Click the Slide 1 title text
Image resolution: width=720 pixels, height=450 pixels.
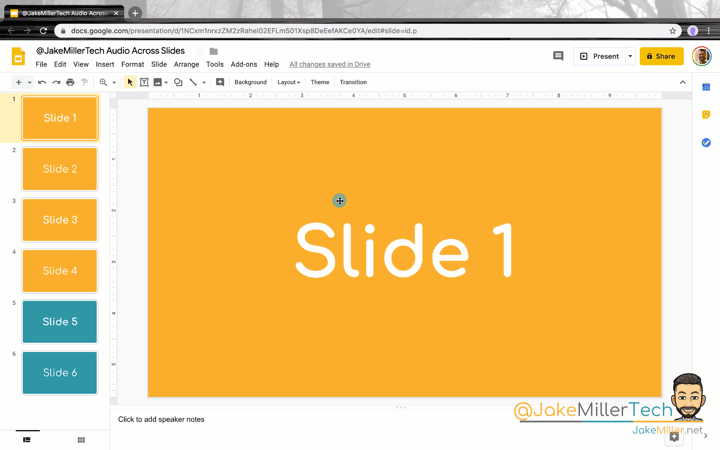(404, 250)
